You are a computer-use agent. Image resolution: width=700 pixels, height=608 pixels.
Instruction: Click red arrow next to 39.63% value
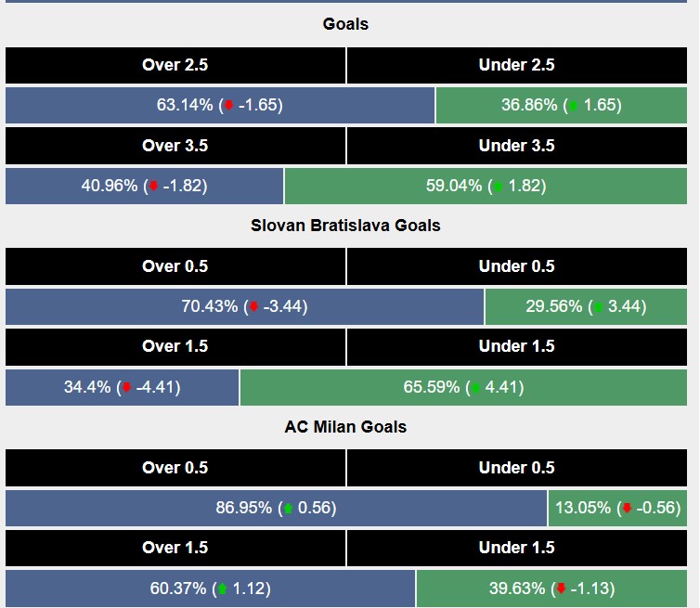561,589
